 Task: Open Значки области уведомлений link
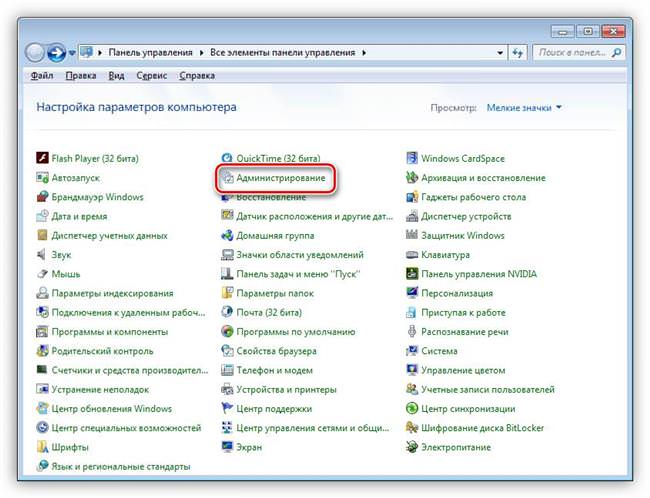(300, 255)
